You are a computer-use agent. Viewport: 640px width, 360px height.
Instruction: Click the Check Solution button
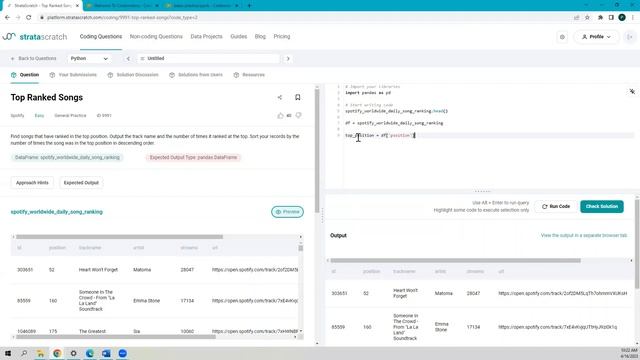coord(602,207)
